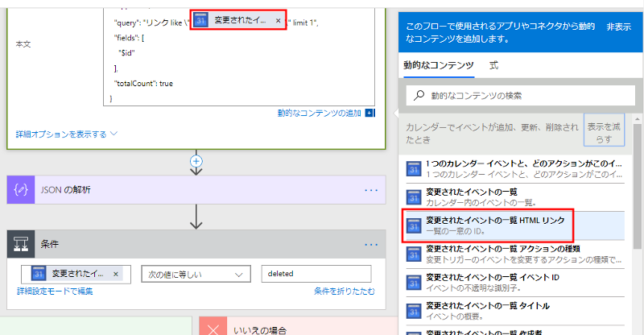Click the 条件 condition action icon
This screenshot has width=644, height=335.
[x=20, y=244]
